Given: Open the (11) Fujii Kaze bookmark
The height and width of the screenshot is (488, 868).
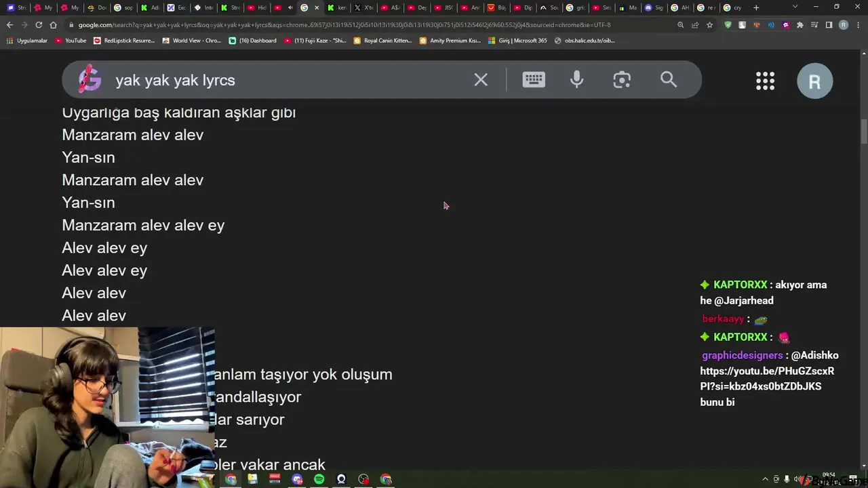Looking at the screenshot, I should point(315,41).
